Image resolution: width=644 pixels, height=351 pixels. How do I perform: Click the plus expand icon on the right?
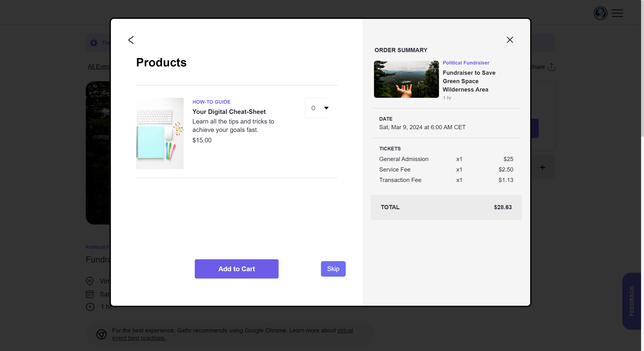542,167
